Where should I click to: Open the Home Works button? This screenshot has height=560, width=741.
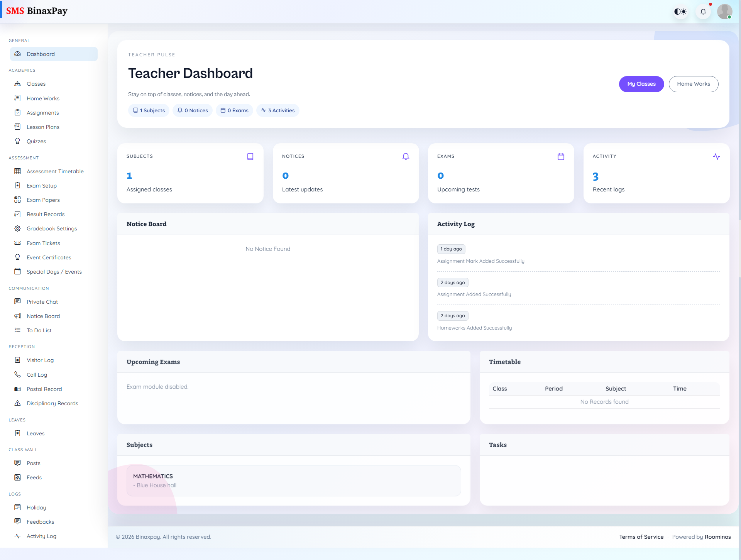coord(694,84)
